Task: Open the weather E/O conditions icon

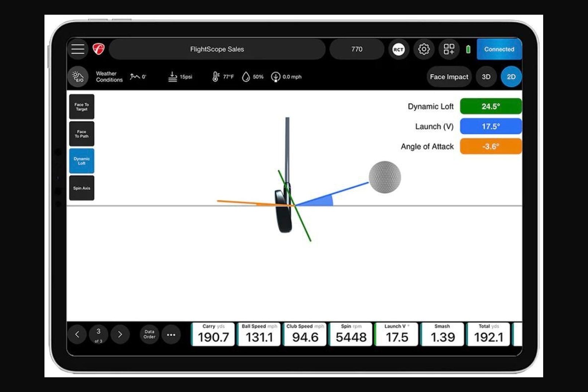Action: click(x=78, y=76)
